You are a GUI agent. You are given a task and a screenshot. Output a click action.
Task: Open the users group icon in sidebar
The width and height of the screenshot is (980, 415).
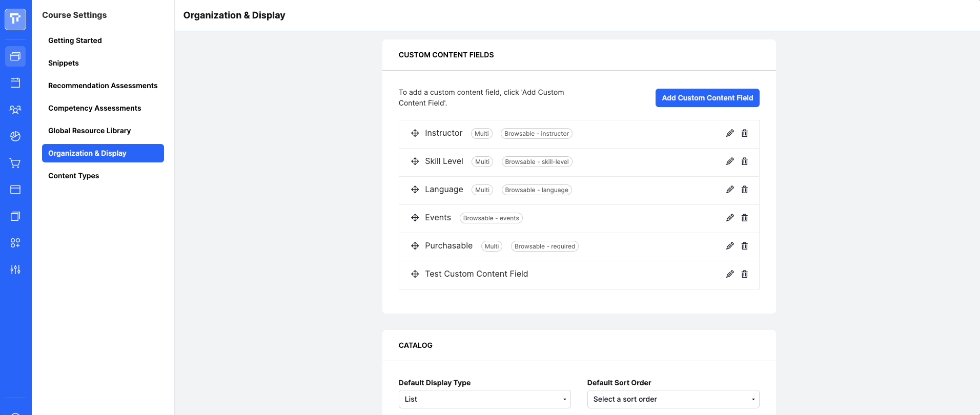pos(15,110)
